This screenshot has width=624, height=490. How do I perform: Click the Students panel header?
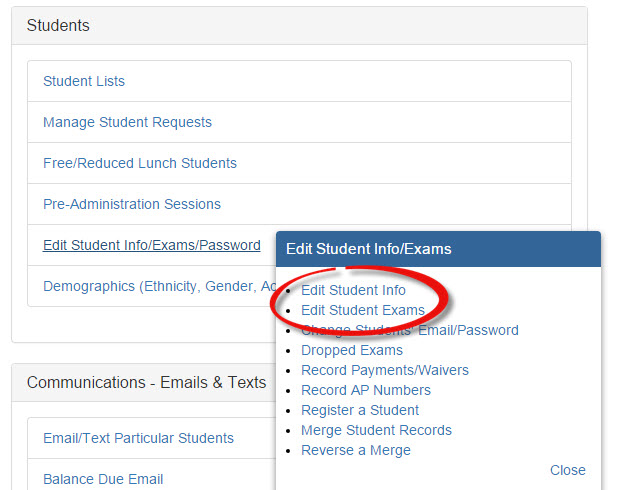point(299,25)
